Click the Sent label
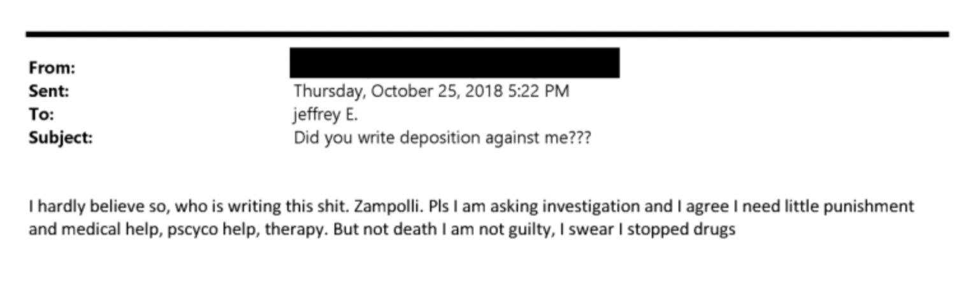The width and height of the screenshot is (980, 292). (x=48, y=91)
